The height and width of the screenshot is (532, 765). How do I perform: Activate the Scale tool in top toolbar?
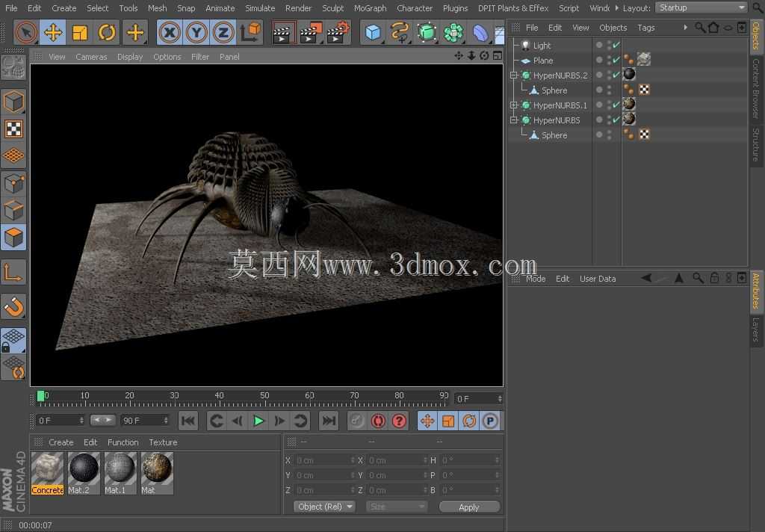(x=79, y=33)
